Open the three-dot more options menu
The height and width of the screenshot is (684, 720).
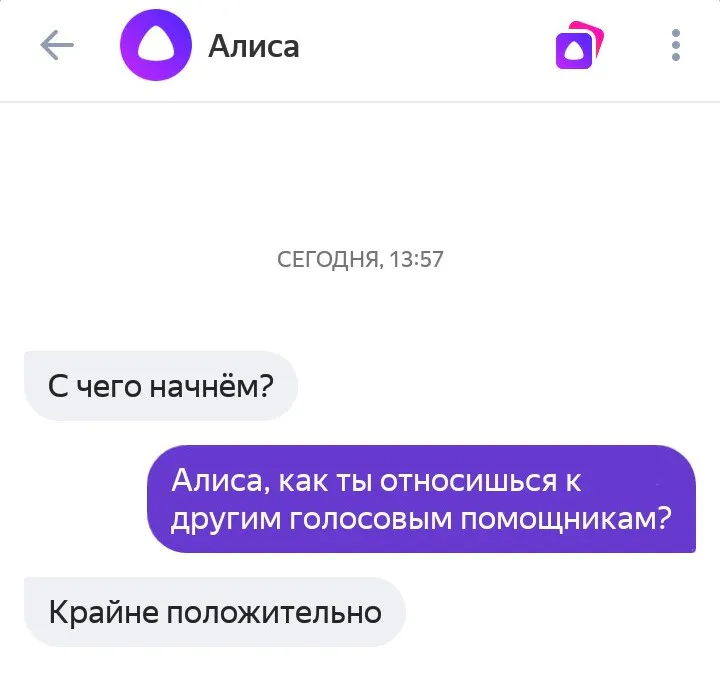click(x=675, y=45)
